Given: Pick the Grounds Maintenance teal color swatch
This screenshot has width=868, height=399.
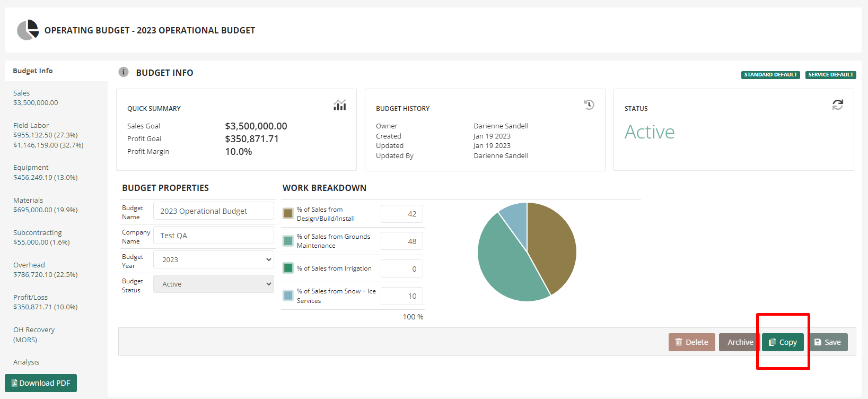Looking at the screenshot, I should tap(288, 241).
